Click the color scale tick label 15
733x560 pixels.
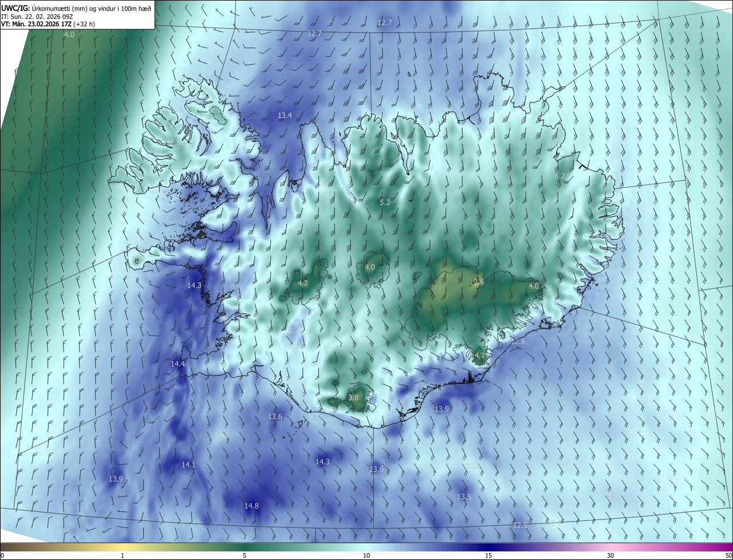488,555
